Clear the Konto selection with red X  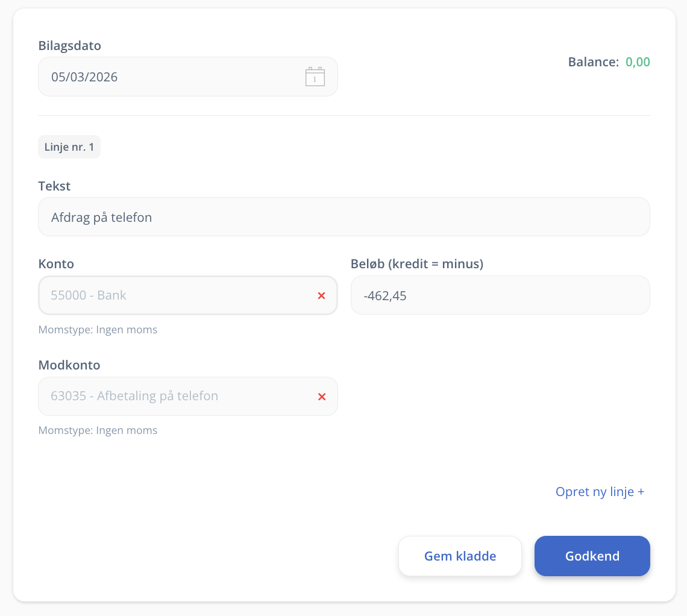321,295
